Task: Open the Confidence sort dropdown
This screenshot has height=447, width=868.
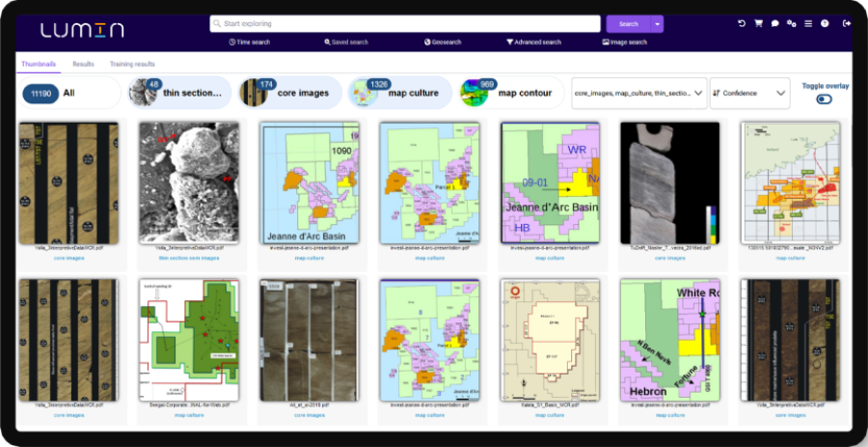Action: click(x=749, y=93)
